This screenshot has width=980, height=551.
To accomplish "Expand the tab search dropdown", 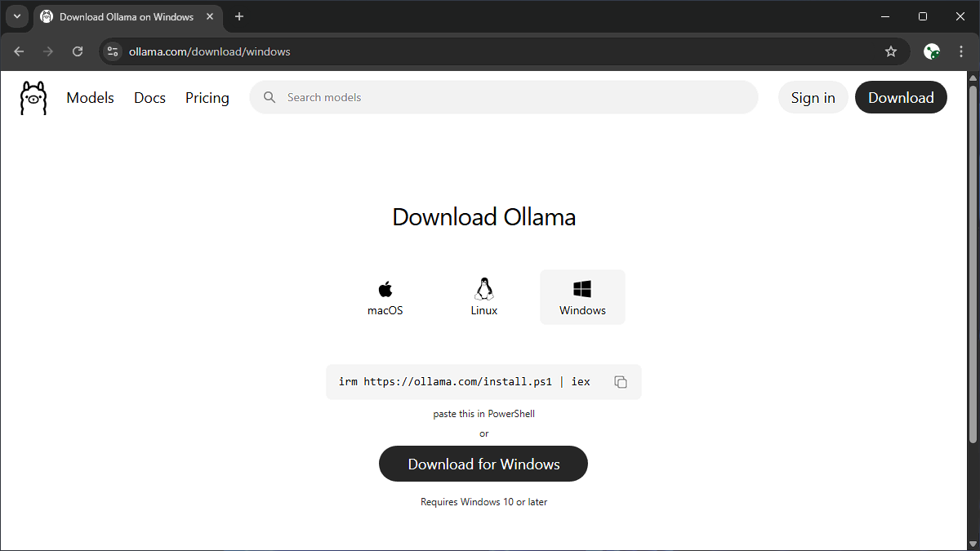I will tap(17, 16).
